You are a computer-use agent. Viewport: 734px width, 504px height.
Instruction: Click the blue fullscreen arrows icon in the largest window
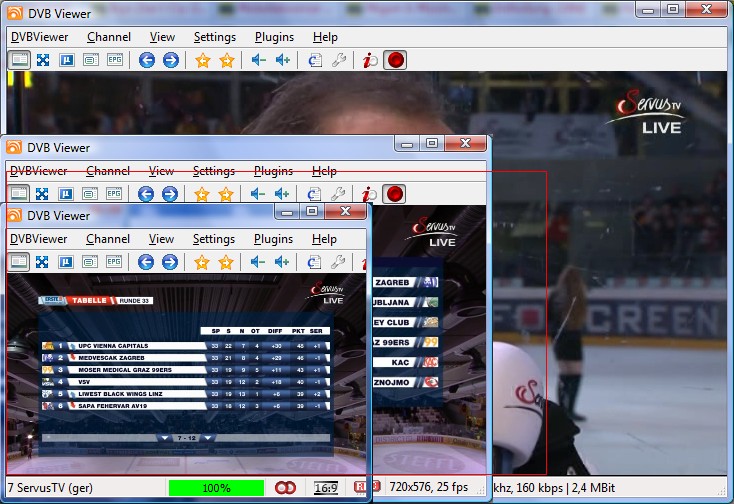pyautogui.click(x=43, y=60)
